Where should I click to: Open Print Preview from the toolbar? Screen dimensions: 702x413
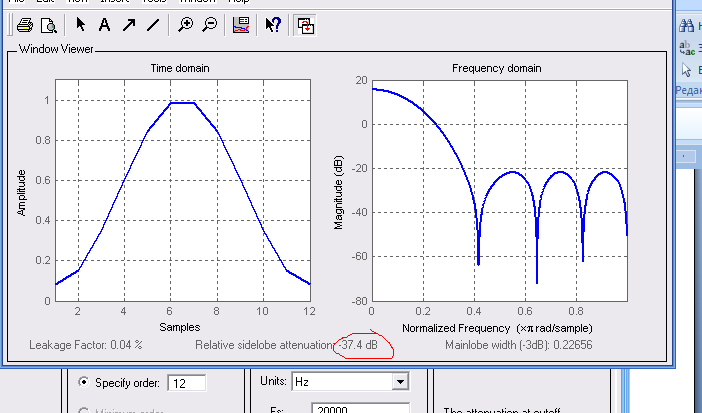[48, 25]
